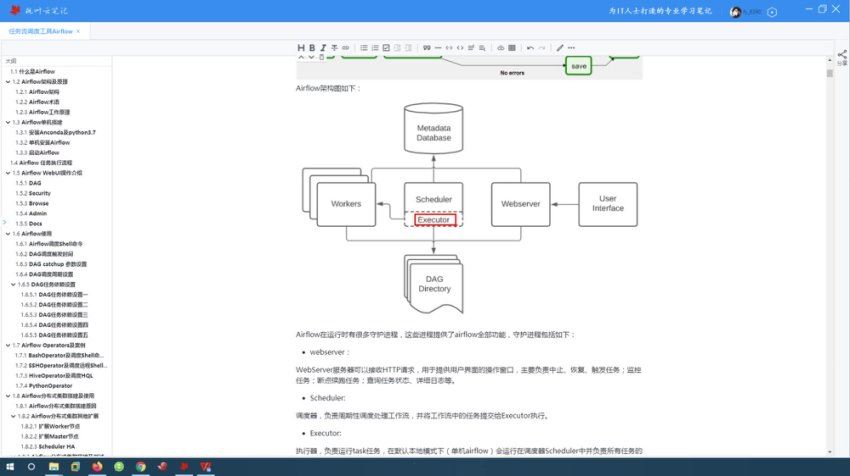This screenshot has height=476, width=850.
Task: Insert a horizontal rule line
Action: pos(437,48)
